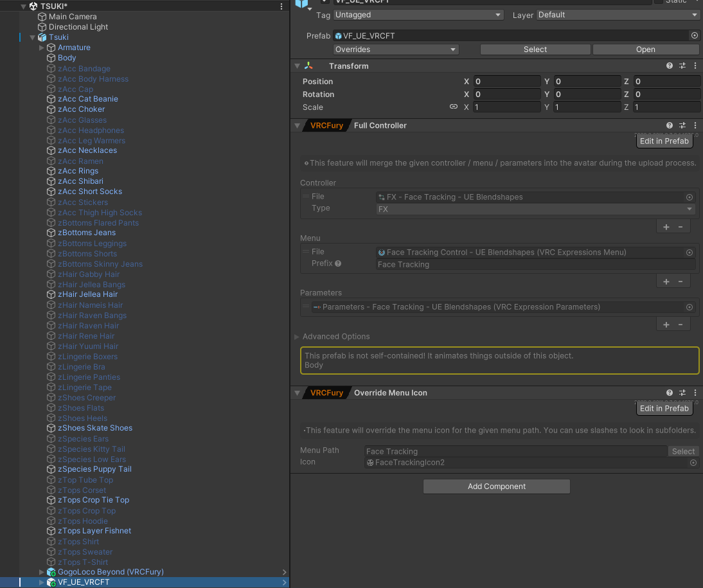Expand the VF_UE_VRCFT hierarchy item
The width and height of the screenshot is (703, 588).
click(x=41, y=582)
